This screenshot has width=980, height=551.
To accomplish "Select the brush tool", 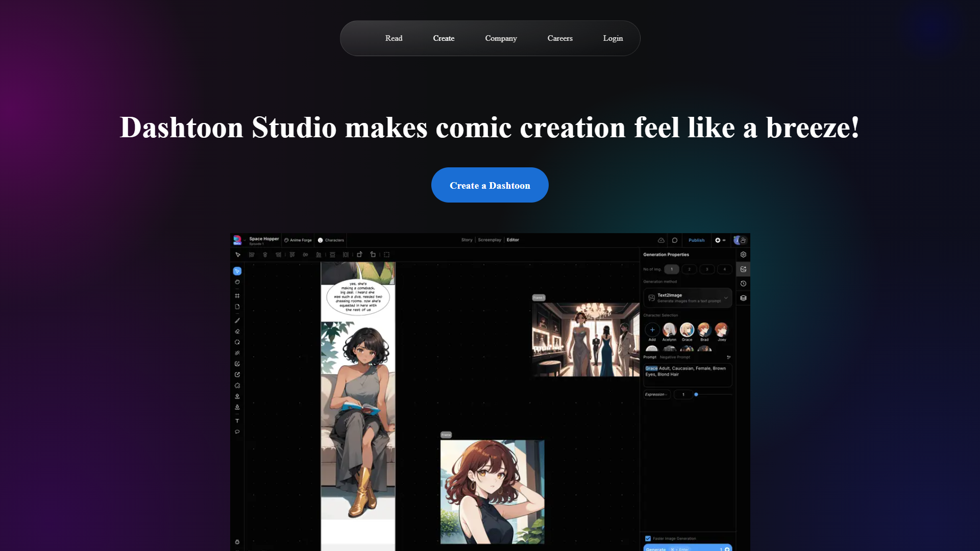I will click(x=237, y=321).
